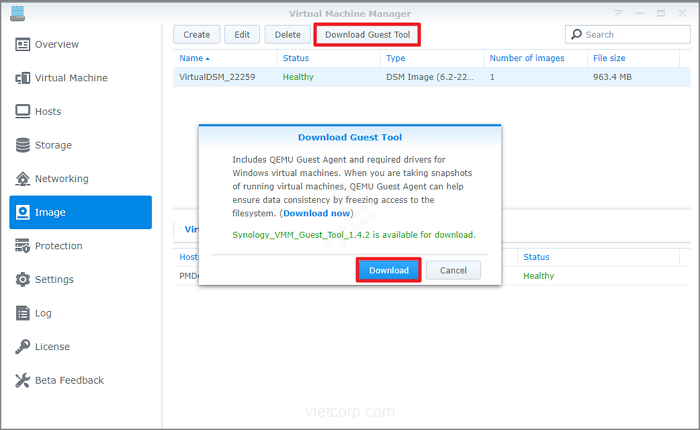Focus the Search input field
The image size is (700, 430).
632,35
